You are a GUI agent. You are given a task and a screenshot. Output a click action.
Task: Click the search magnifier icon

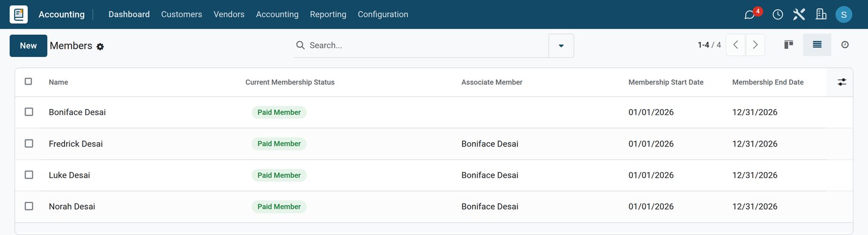click(x=300, y=45)
